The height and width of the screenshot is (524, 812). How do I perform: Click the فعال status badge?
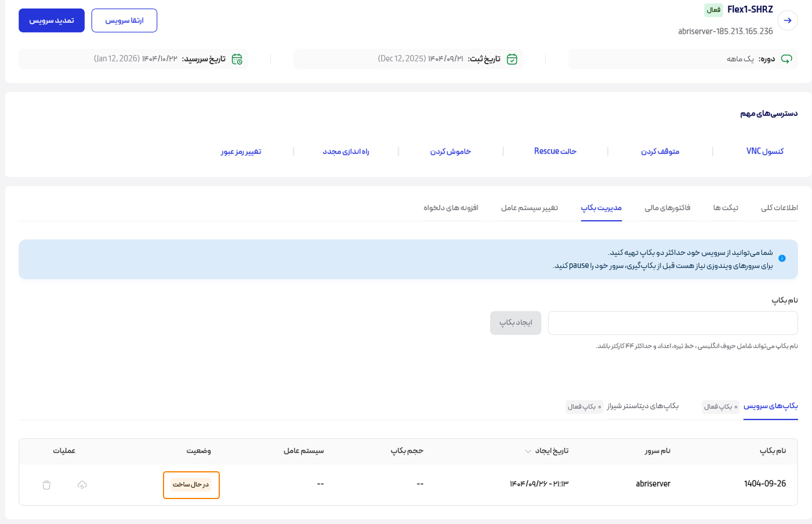click(713, 10)
